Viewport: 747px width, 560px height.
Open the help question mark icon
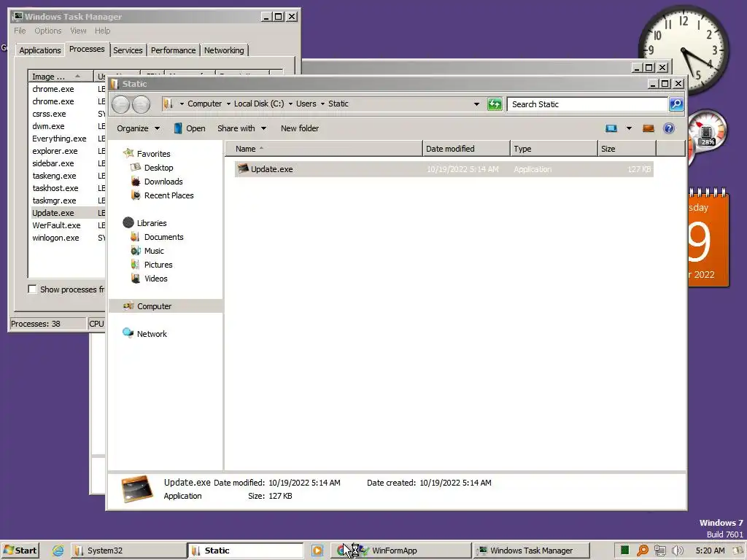pyautogui.click(x=669, y=128)
